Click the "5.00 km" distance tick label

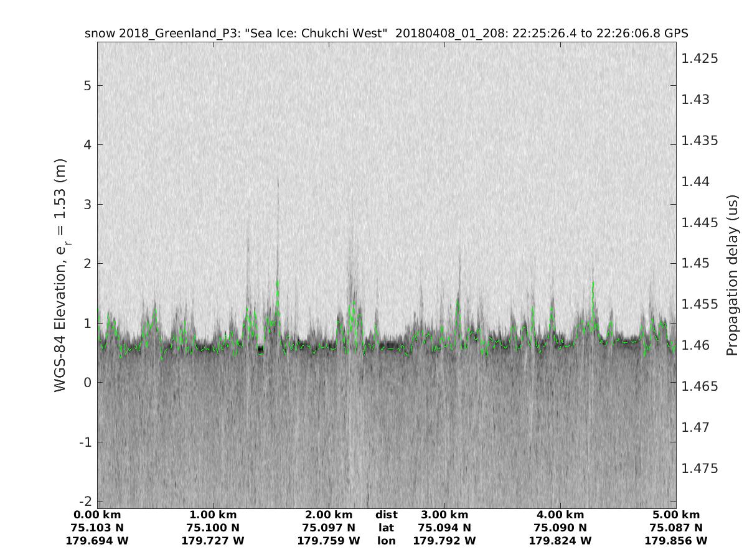676,515
